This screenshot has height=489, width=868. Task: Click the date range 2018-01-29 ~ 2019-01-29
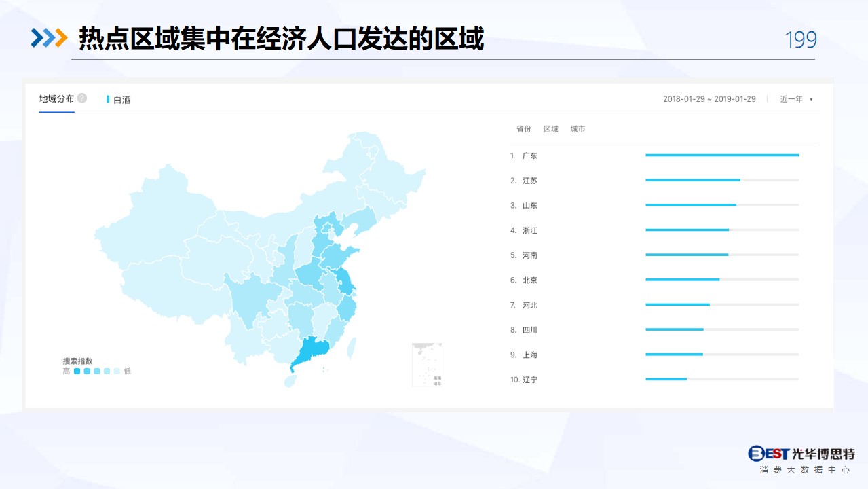point(709,99)
